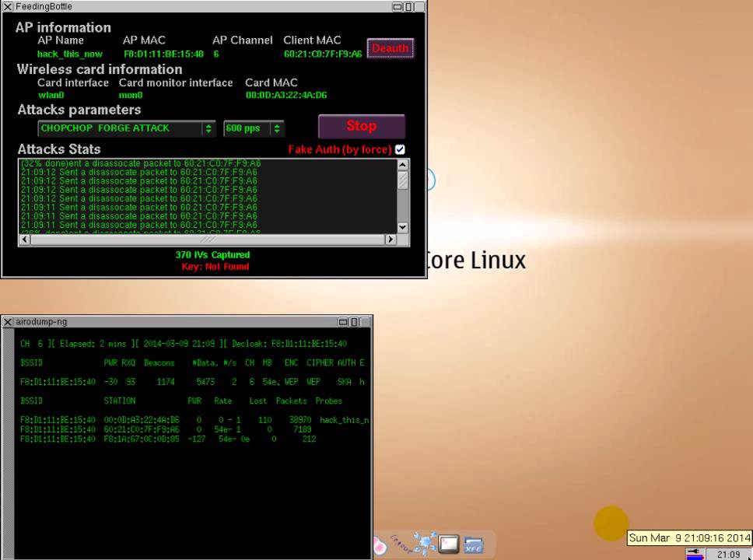Uncheck the Fake Auth (by force) checkbox
The width and height of the screenshot is (753, 560).
coord(400,149)
